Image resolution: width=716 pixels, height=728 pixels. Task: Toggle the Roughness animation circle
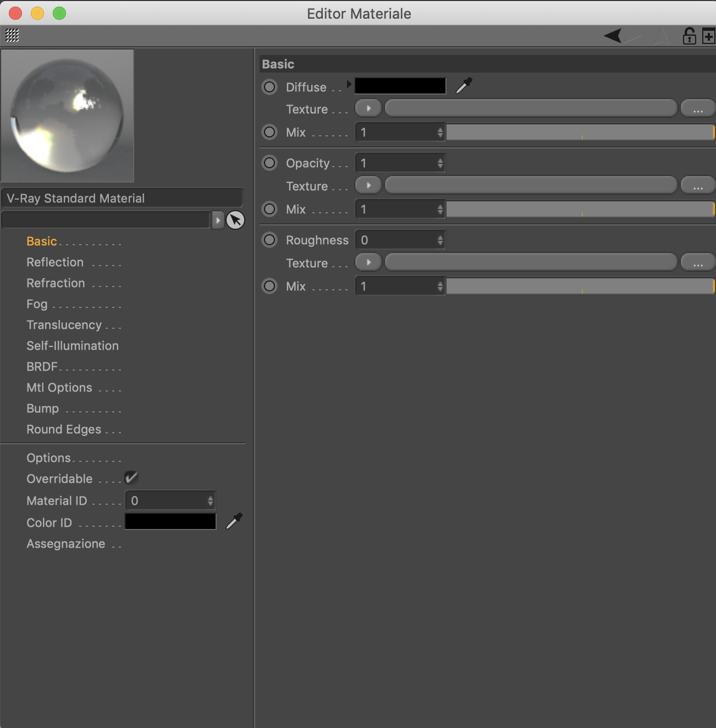269,240
